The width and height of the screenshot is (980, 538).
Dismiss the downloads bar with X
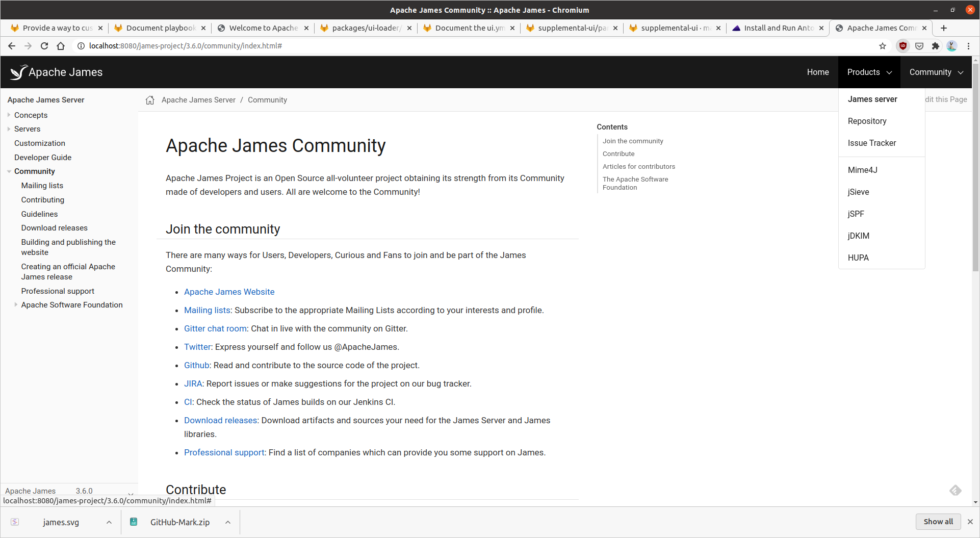pyautogui.click(x=970, y=522)
